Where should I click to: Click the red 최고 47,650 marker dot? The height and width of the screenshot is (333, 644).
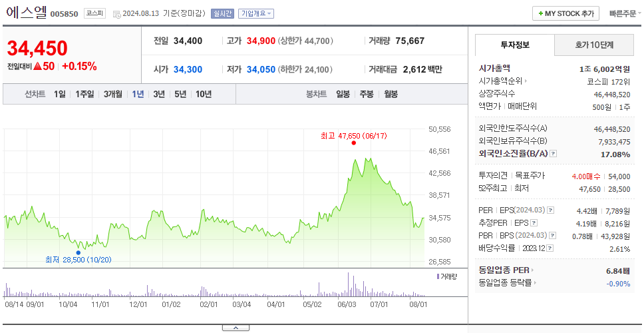point(354,143)
